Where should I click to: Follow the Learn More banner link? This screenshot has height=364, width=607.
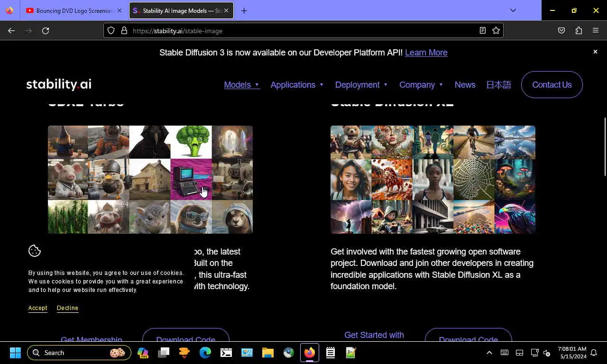(426, 53)
